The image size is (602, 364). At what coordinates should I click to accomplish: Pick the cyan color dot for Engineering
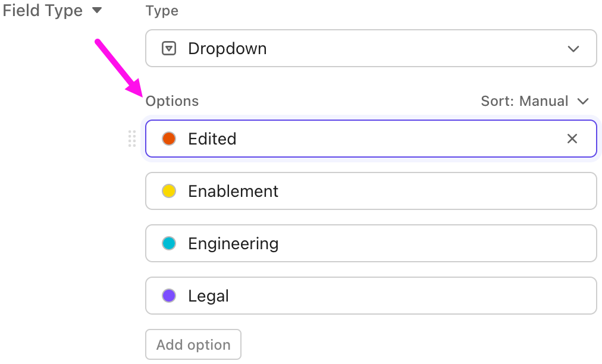169,244
